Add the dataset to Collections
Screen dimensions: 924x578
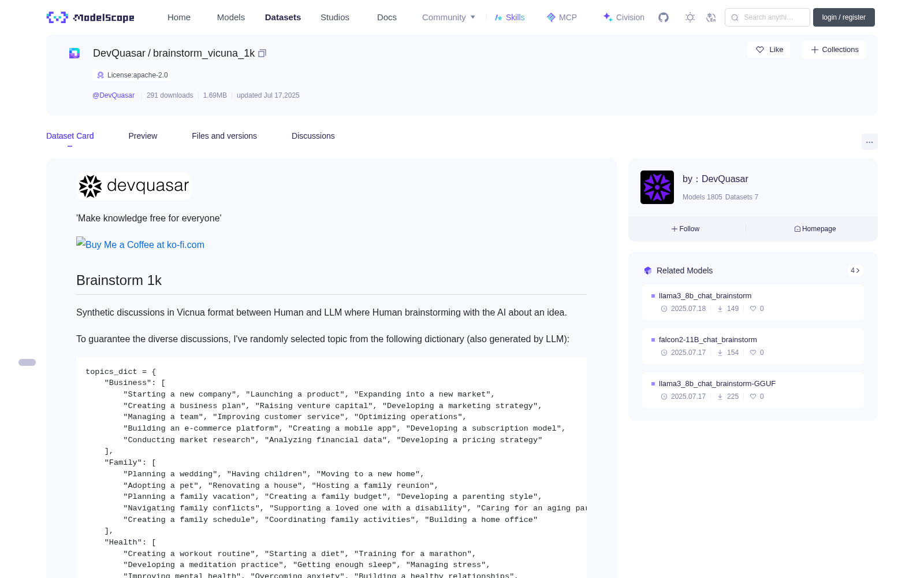pos(834,50)
